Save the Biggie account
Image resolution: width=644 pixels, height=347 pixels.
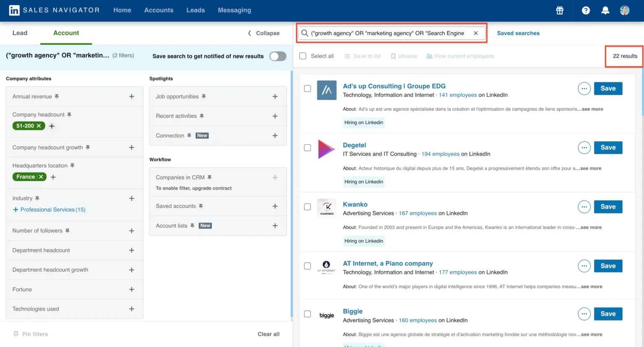608,314
